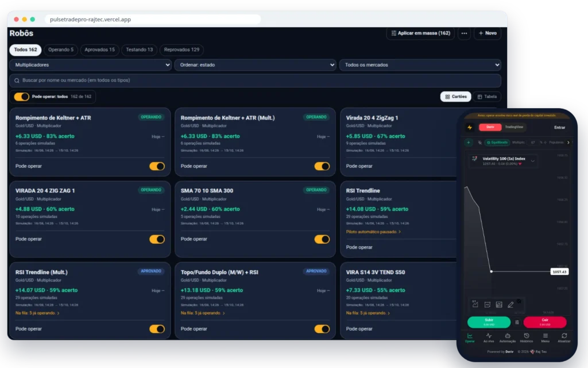Switch to the Tabela view

pyautogui.click(x=487, y=97)
